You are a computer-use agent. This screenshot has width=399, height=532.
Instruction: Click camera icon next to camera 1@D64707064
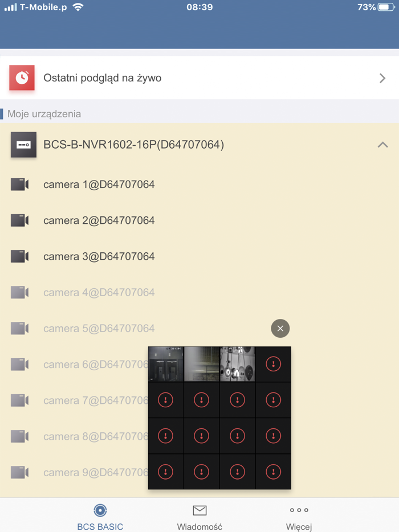(19, 185)
